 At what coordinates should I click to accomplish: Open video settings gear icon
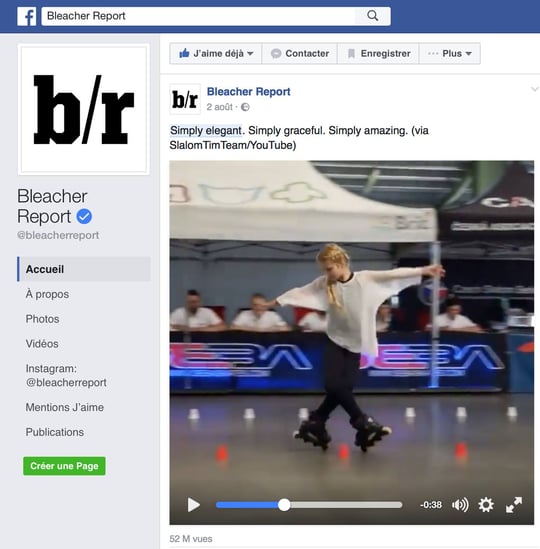tap(486, 505)
